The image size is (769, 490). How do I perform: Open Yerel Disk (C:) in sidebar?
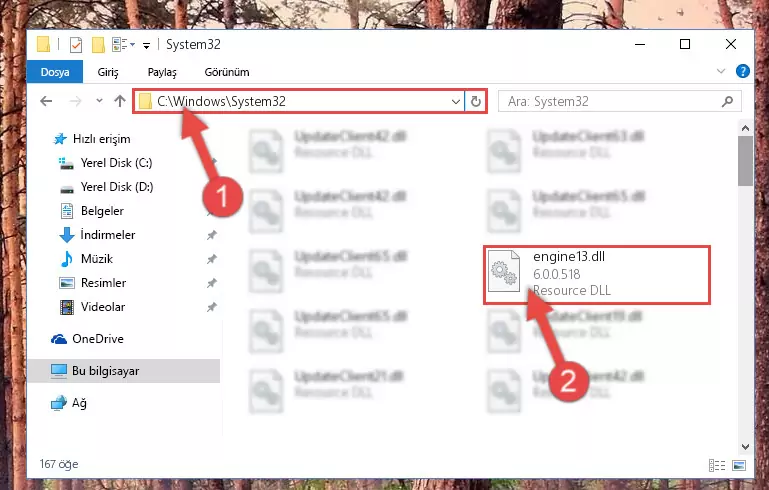(x=116, y=163)
